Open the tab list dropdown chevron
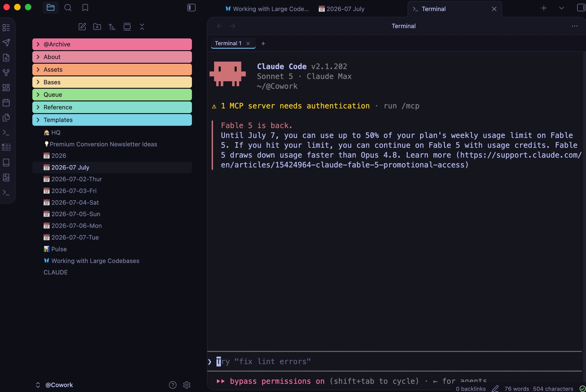This screenshot has width=586, height=392. (x=562, y=8)
